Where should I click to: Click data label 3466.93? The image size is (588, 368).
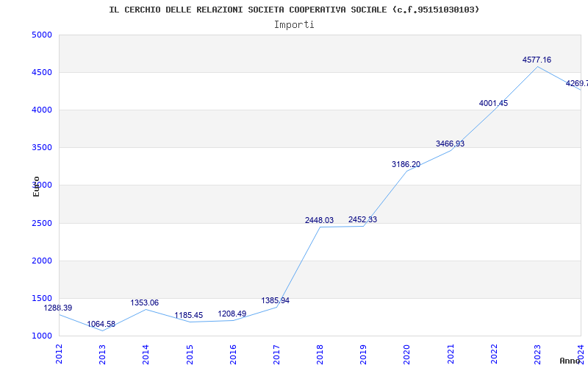click(x=450, y=144)
